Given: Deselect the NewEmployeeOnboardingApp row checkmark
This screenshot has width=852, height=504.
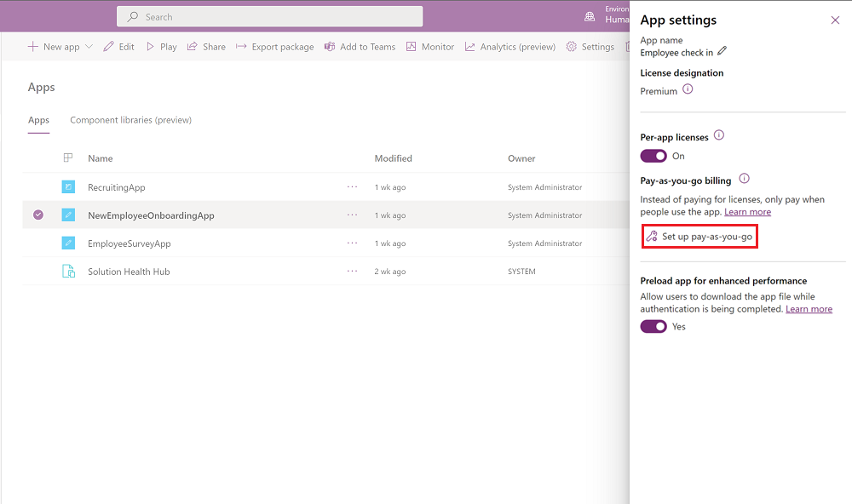Looking at the screenshot, I should [37, 215].
